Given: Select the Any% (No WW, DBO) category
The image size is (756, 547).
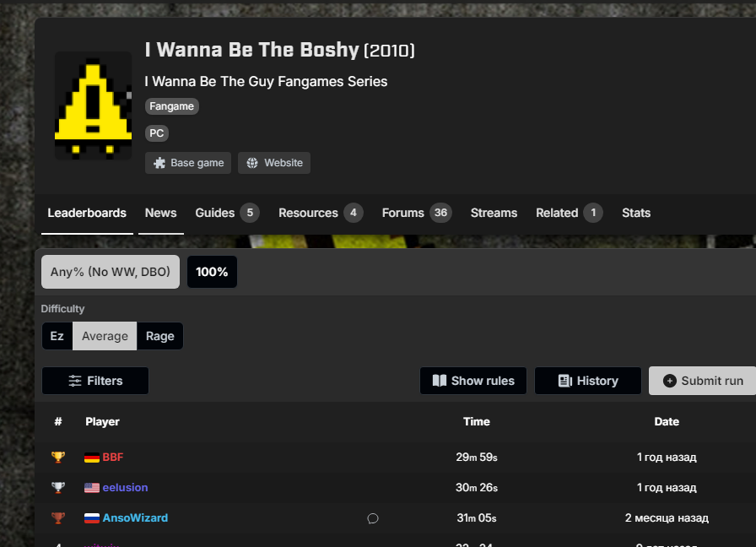Looking at the screenshot, I should (x=111, y=272).
